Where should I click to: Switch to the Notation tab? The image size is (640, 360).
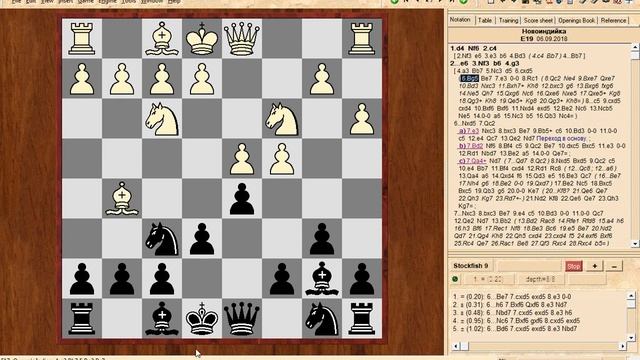click(x=460, y=20)
